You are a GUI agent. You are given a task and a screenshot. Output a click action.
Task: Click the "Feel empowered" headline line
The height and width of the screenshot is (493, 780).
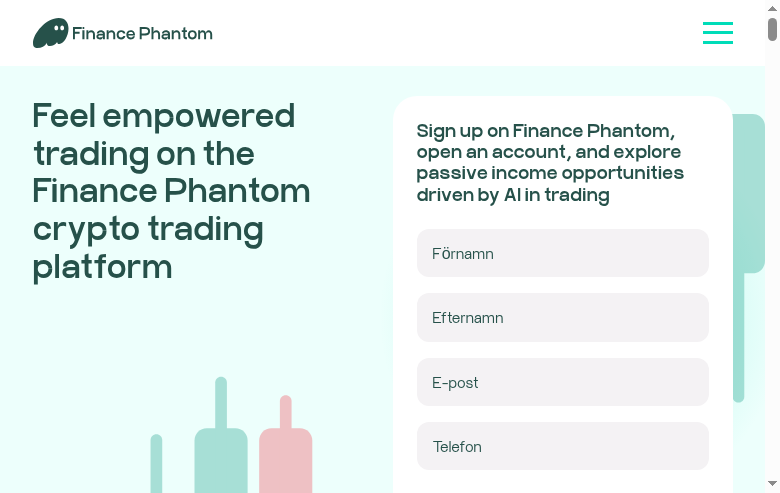point(164,116)
